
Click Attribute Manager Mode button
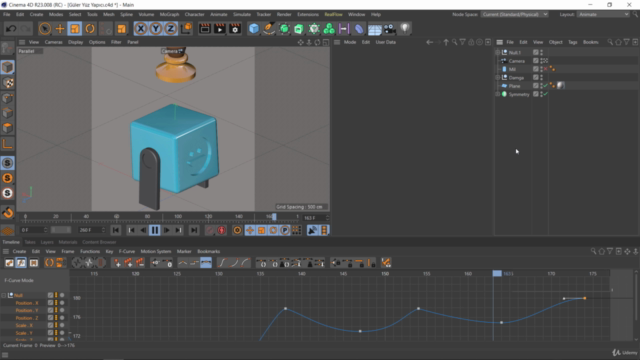tap(350, 42)
